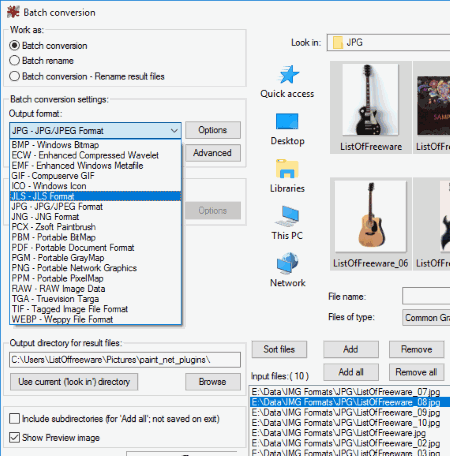This screenshot has height=456, width=450.
Task: Click the Options button beside Output format
Action: (213, 130)
